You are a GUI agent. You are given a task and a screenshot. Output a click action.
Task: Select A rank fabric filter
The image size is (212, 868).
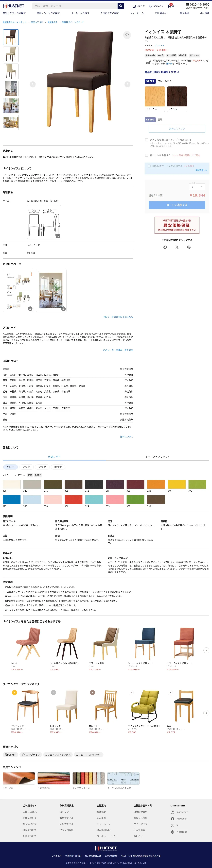click(10, 467)
